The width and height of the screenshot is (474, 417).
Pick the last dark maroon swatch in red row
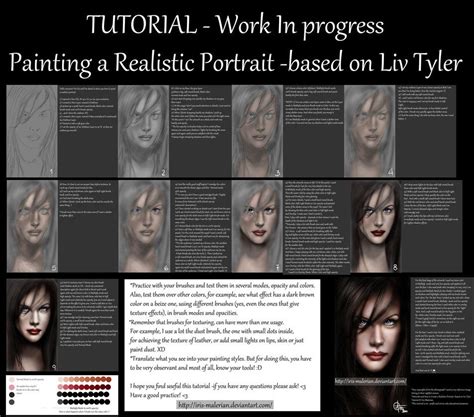109,387
